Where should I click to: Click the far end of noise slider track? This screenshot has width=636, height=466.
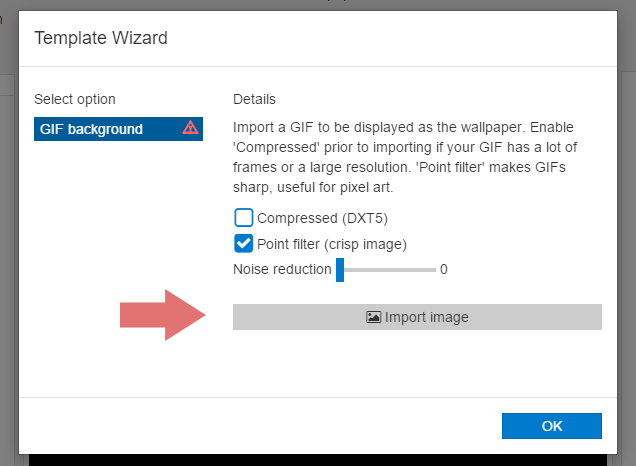click(x=434, y=270)
